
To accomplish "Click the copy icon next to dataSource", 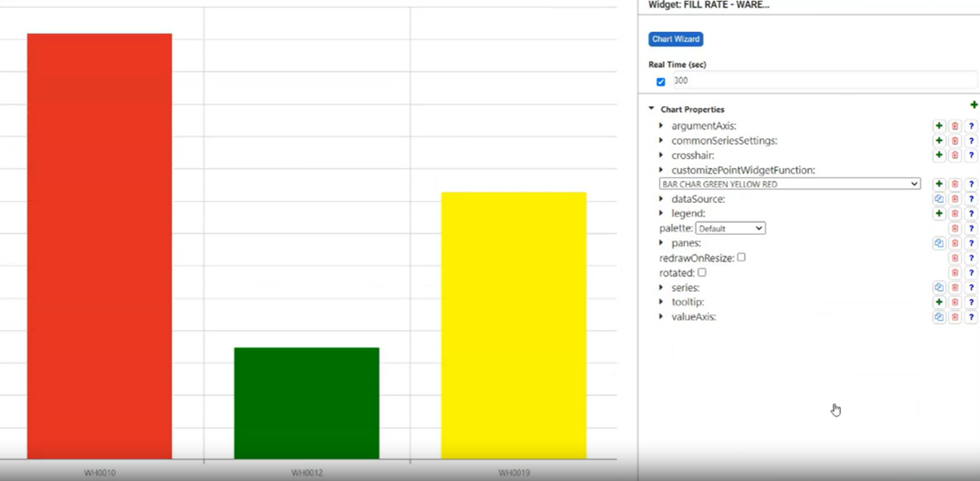I will pyautogui.click(x=939, y=199).
